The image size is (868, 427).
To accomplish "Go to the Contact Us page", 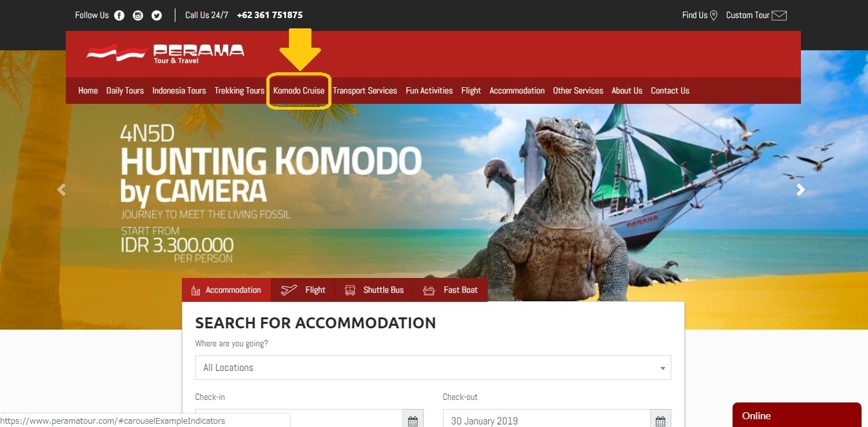I will click(x=670, y=91).
